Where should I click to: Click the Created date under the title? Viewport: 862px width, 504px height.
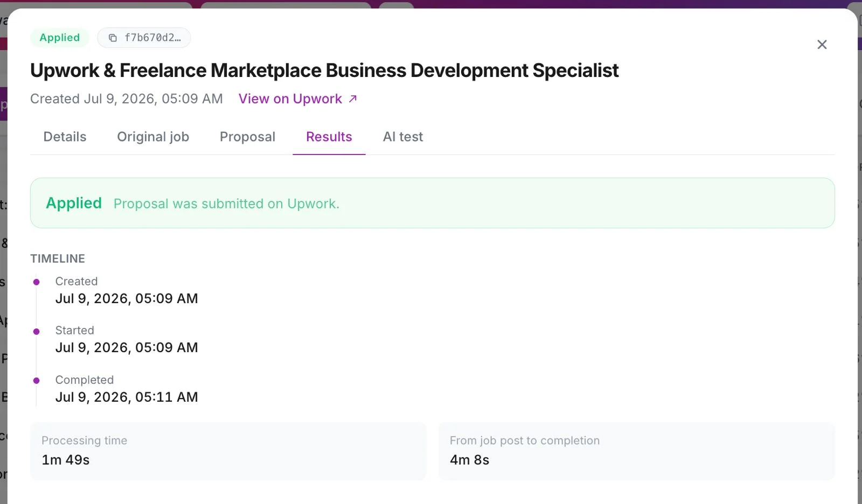(x=127, y=99)
